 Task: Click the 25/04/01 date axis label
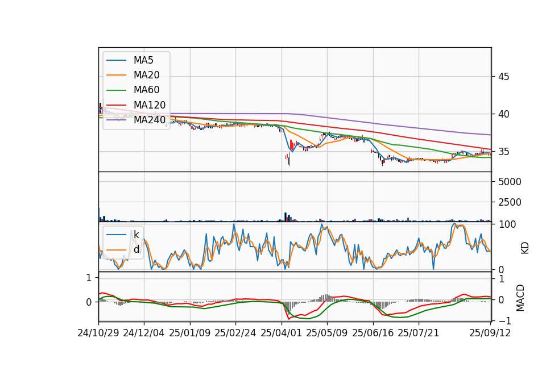[281, 333]
